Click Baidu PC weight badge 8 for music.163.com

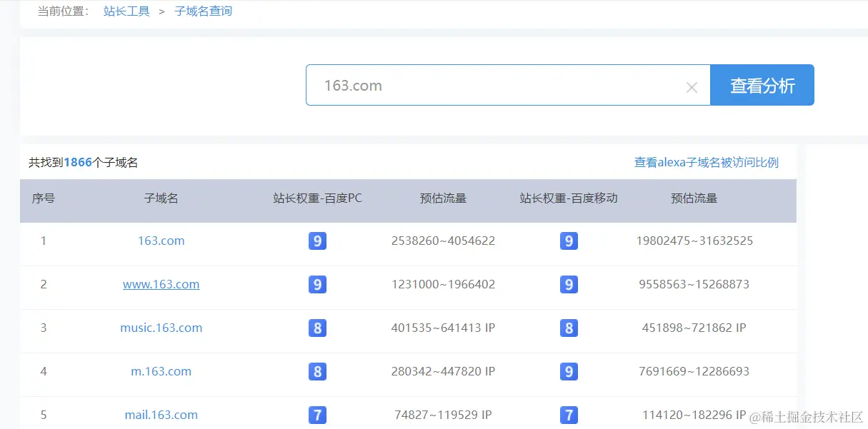pos(318,328)
